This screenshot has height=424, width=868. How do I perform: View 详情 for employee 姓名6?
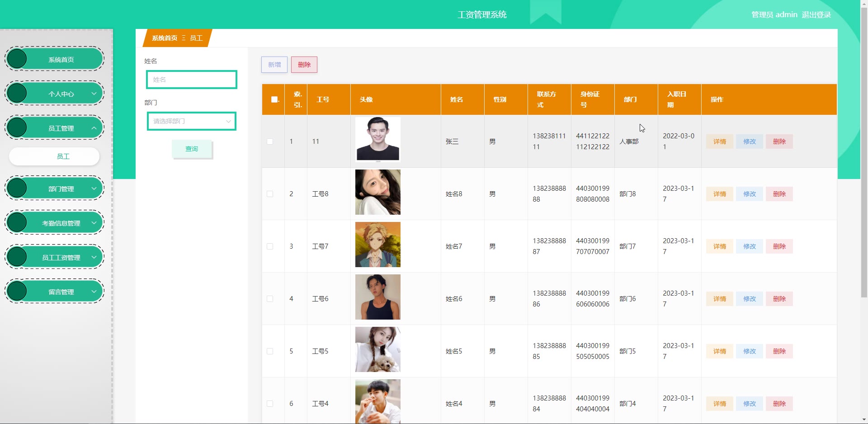pos(720,299)
